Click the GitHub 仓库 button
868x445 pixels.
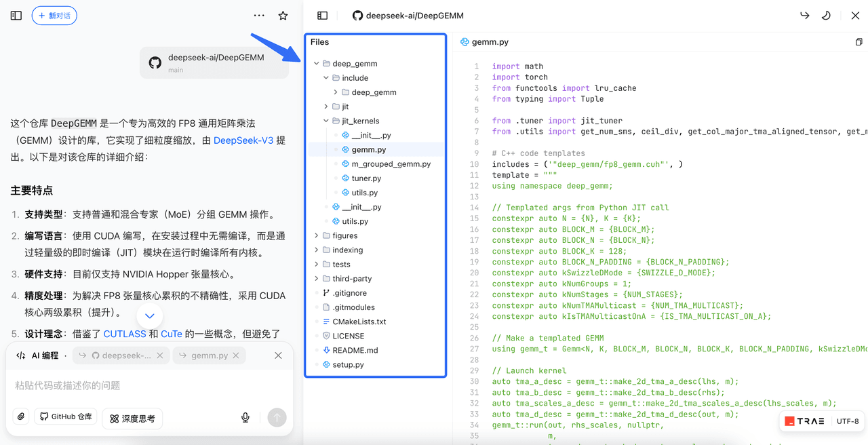(x=66, y=417)
